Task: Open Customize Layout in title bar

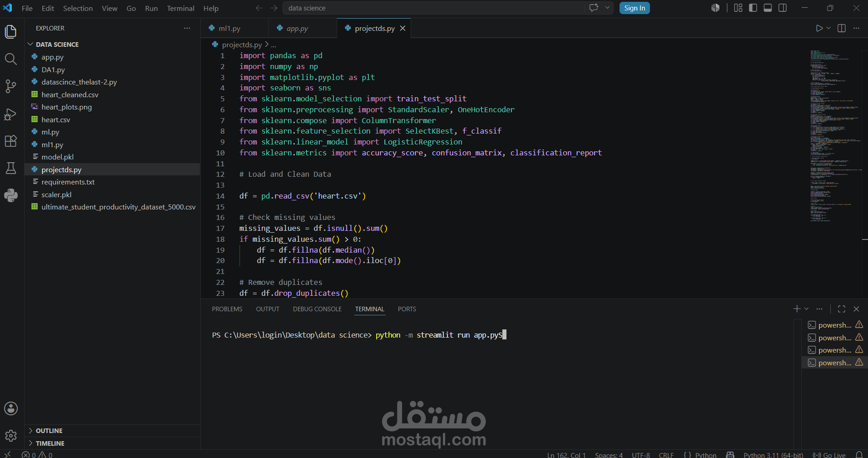Action: pos(738,8)
